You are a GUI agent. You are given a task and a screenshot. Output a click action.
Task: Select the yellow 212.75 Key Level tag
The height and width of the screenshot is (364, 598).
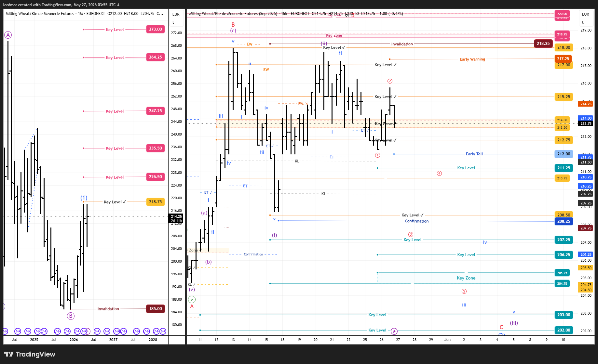pyautogui.click(x=564, y=140)
